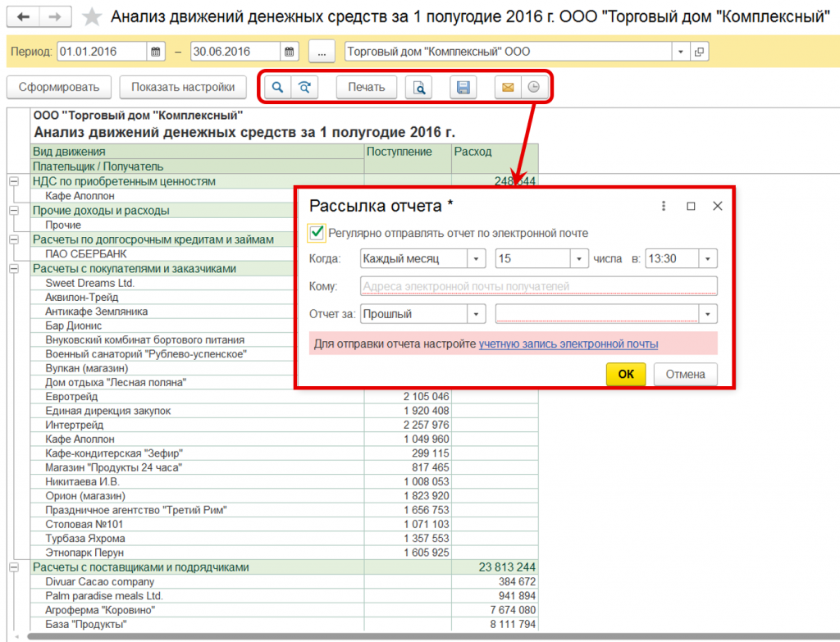Open dialog's three-dot more menu
The width and height of the screenshot is (840, 642).
coord(663,206)
